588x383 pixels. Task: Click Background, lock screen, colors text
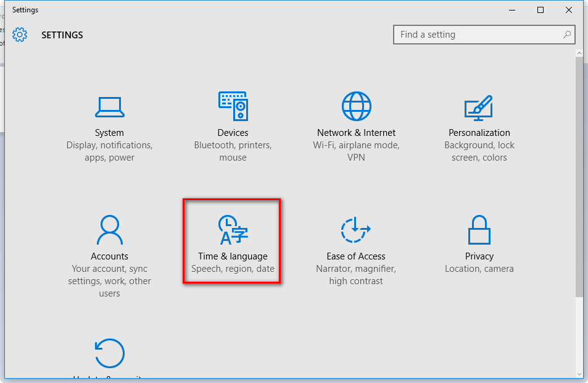pyautogui.click(x=479, y=151)
